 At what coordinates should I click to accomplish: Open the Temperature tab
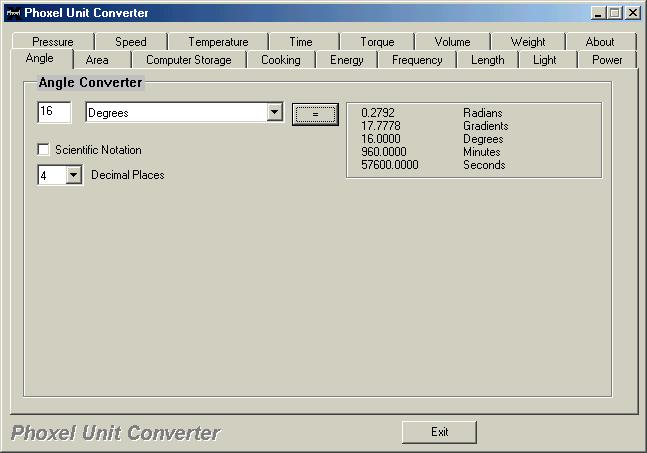(218, 42)
